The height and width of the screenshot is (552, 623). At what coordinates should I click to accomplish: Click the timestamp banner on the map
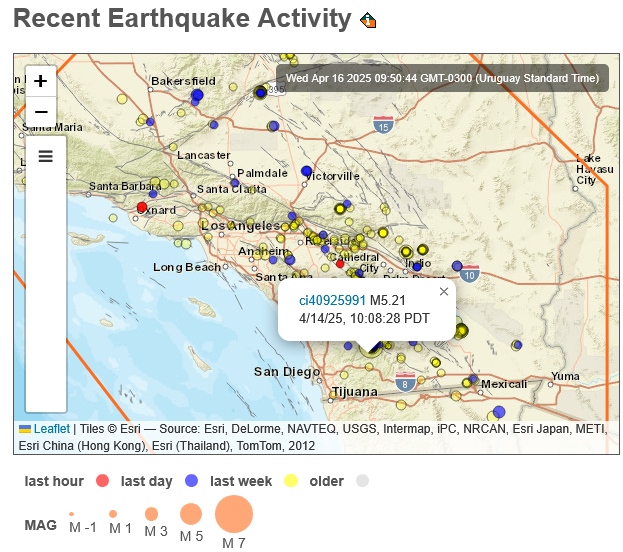442,78
